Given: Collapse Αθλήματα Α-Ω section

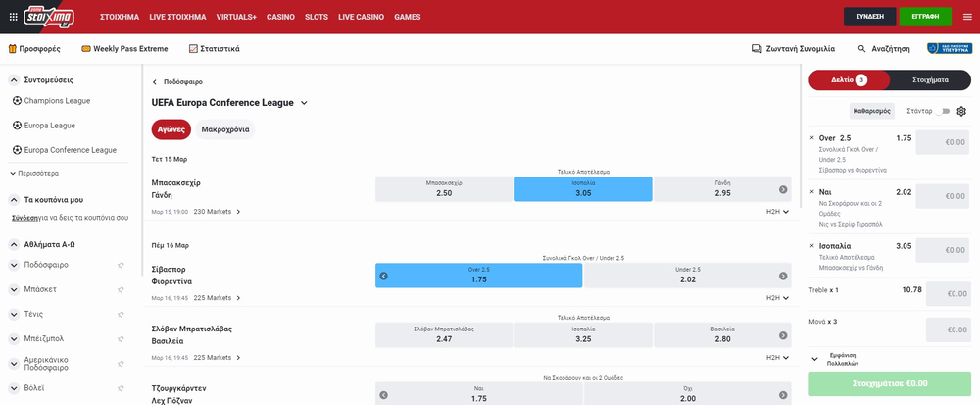Looking at the screenshot, I should coord(14,245).
